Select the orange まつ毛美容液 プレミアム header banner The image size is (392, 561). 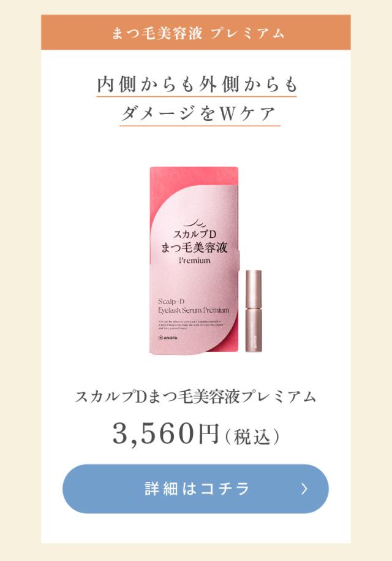point(195,32)
